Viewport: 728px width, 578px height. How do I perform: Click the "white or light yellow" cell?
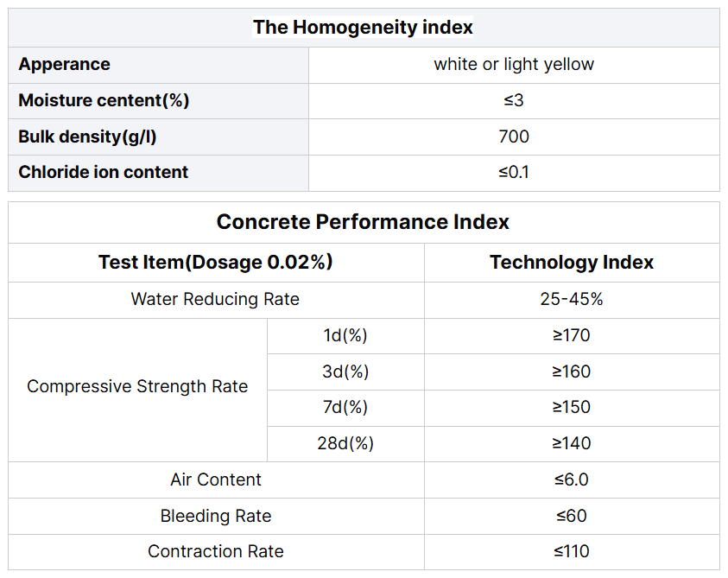pyautogui.click(x=514, y=65)
